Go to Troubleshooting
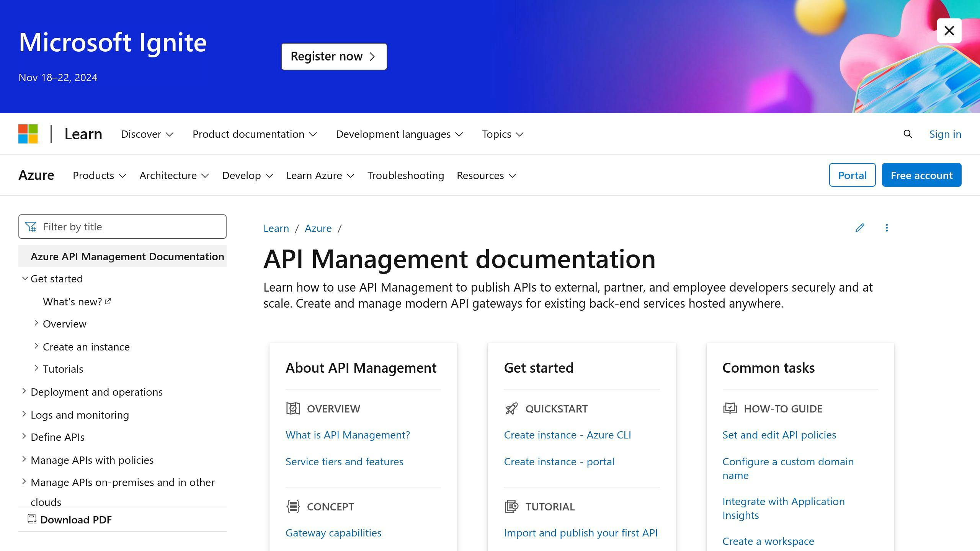The image size is (980, 551). (406, 175)
